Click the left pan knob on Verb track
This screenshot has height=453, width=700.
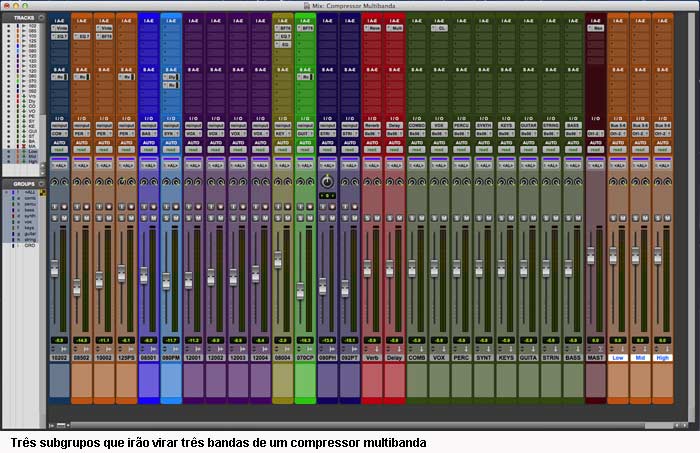point(367,182)
